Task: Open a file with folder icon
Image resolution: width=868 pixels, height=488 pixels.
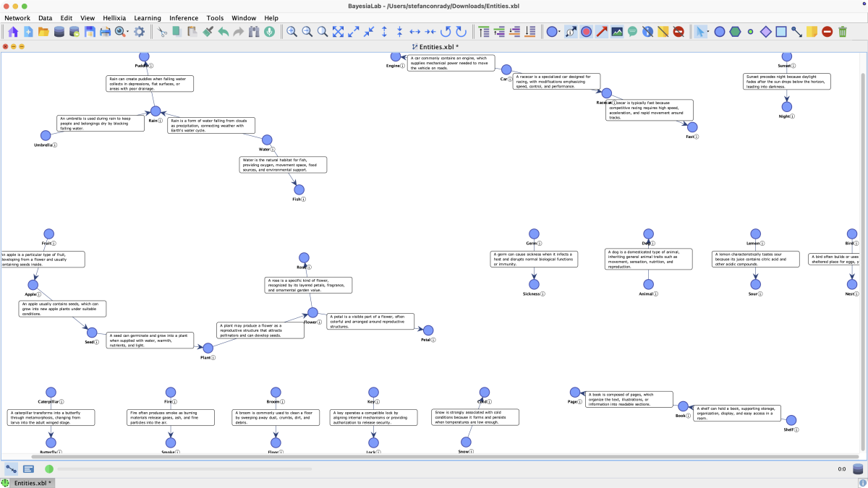Action: click(43, 32)
